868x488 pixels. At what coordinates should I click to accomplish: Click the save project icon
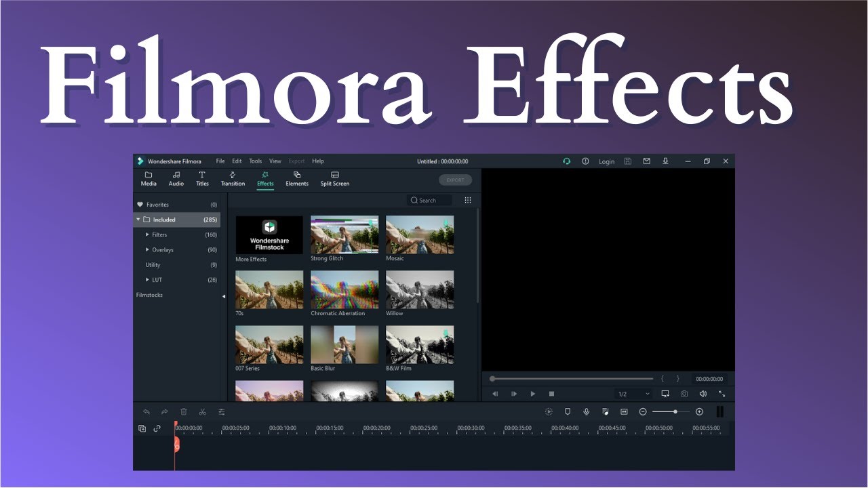click(x=627, y=161)
